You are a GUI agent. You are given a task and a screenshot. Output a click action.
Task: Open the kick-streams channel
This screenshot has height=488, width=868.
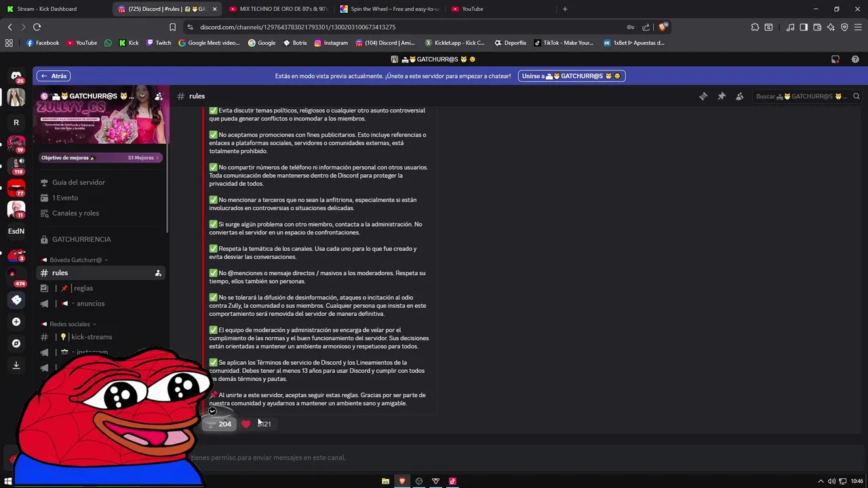[x=100, y=337]
